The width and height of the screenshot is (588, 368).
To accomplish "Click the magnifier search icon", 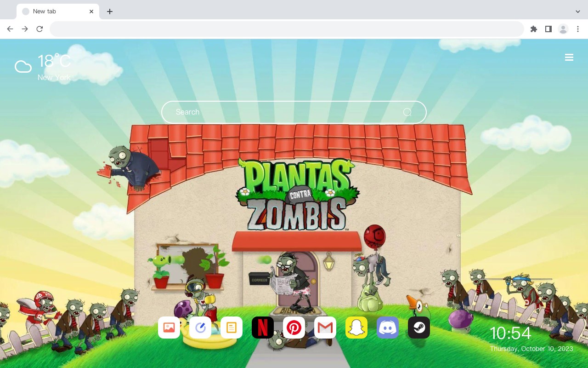I will pos(407,112).
